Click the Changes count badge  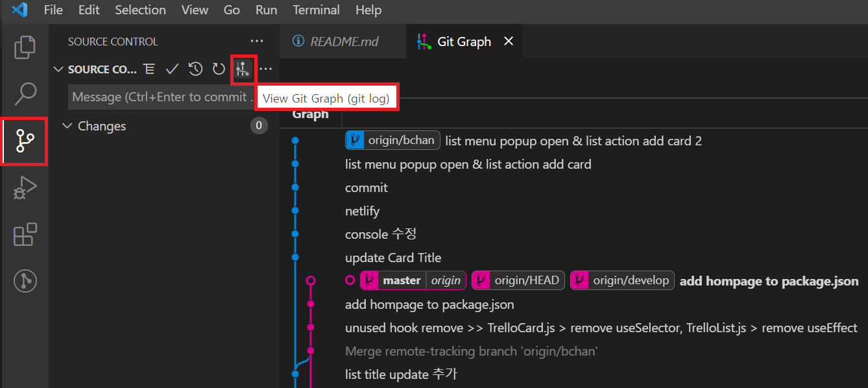259,126
